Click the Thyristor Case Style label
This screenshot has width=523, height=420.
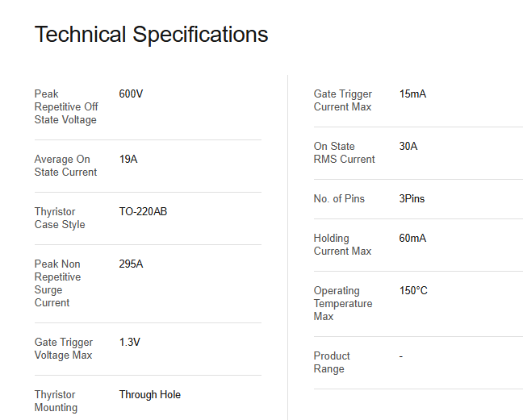point(60,218)
